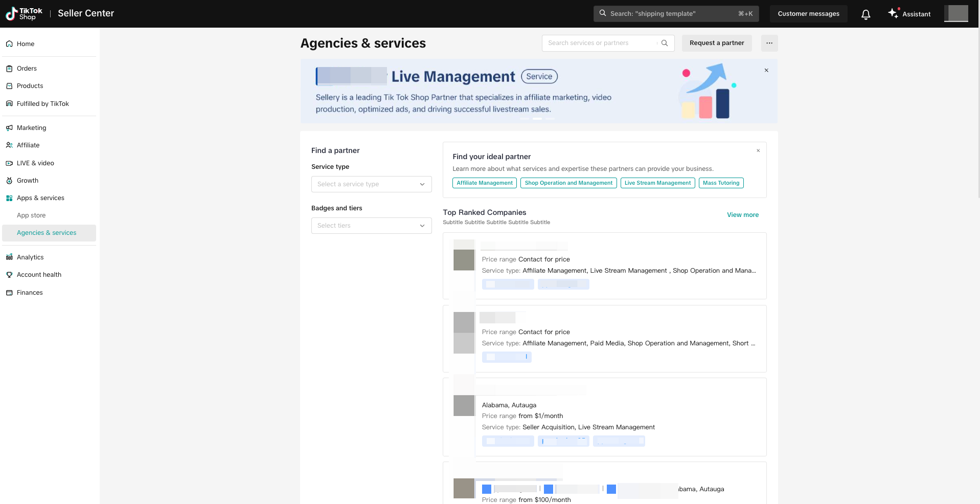The image size is (980, 504).
Task: Click the Home icon in sidebar
Action: [x=9, y=44]
